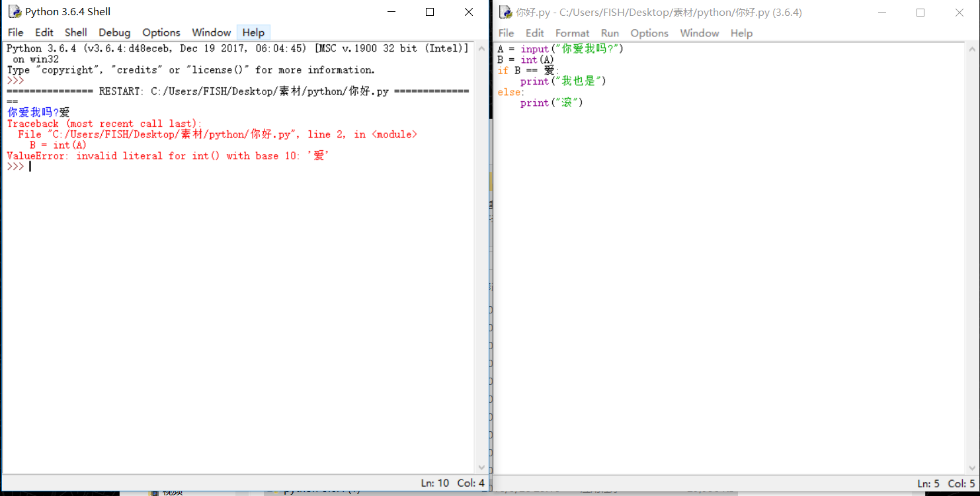Open the Edit menu in the editor window
The image size is (980, 496).
[534, 33]
